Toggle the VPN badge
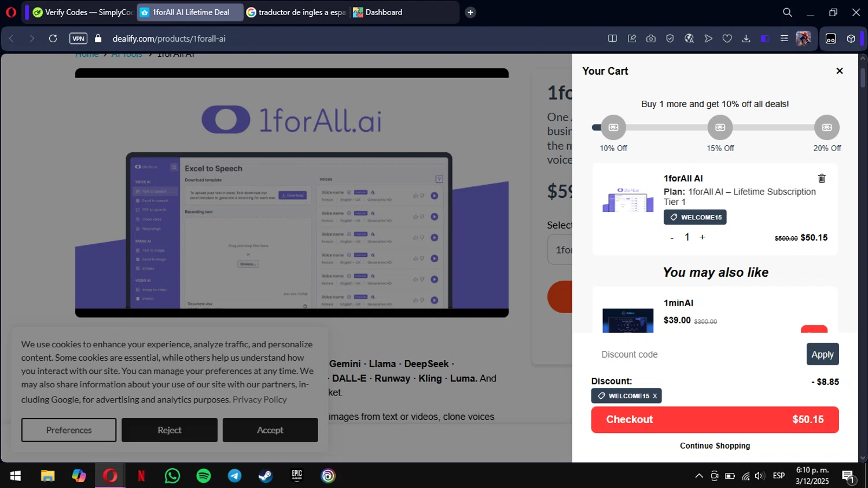Screen dimensions: 868x488 tap(78, 38)
